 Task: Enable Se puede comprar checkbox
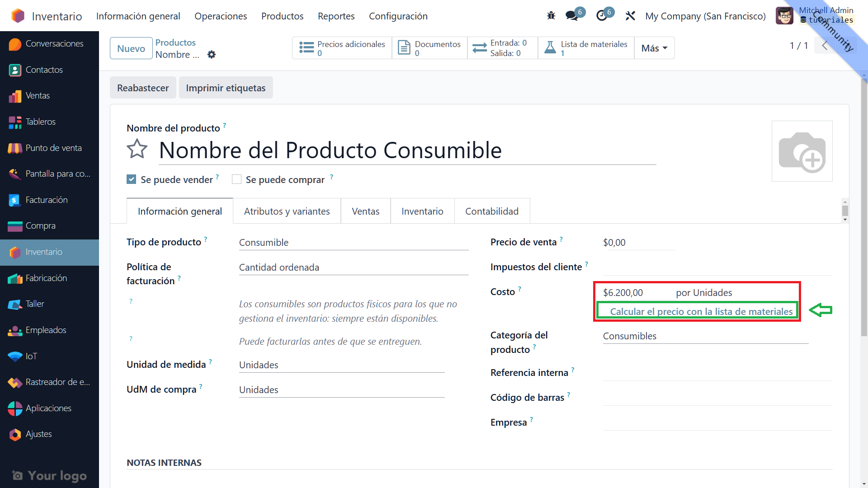coord(236,179)
